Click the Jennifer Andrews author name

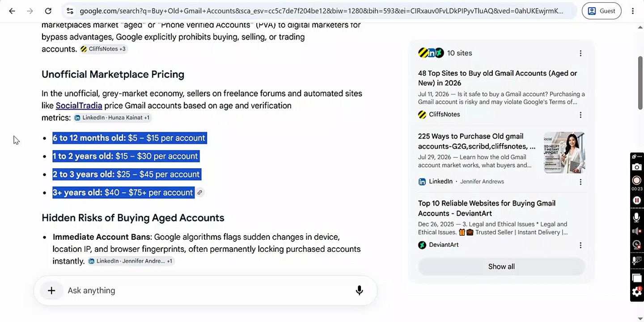tap(482, 182)
